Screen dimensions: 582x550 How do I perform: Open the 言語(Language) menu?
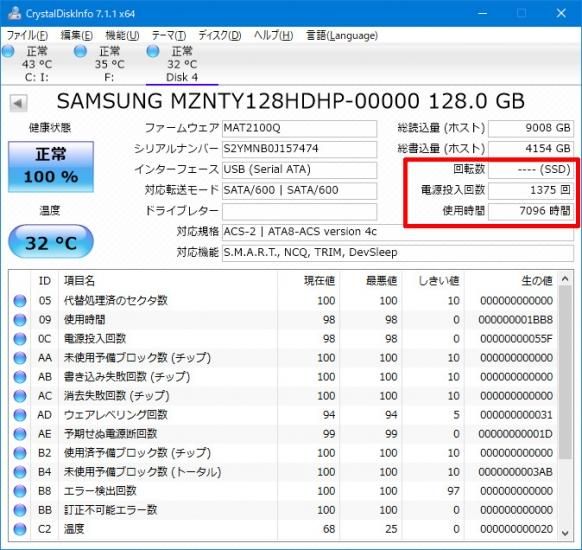(x=342, y=36)
